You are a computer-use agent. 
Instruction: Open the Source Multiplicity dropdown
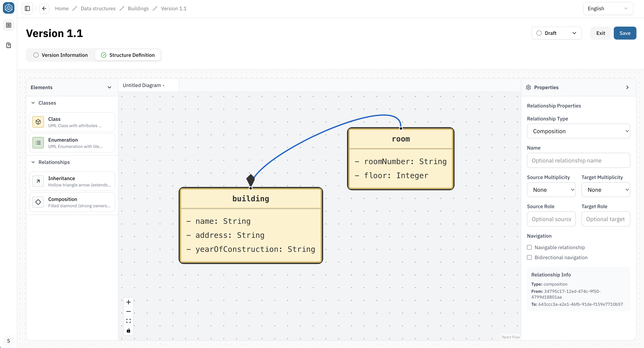(551, 190)
